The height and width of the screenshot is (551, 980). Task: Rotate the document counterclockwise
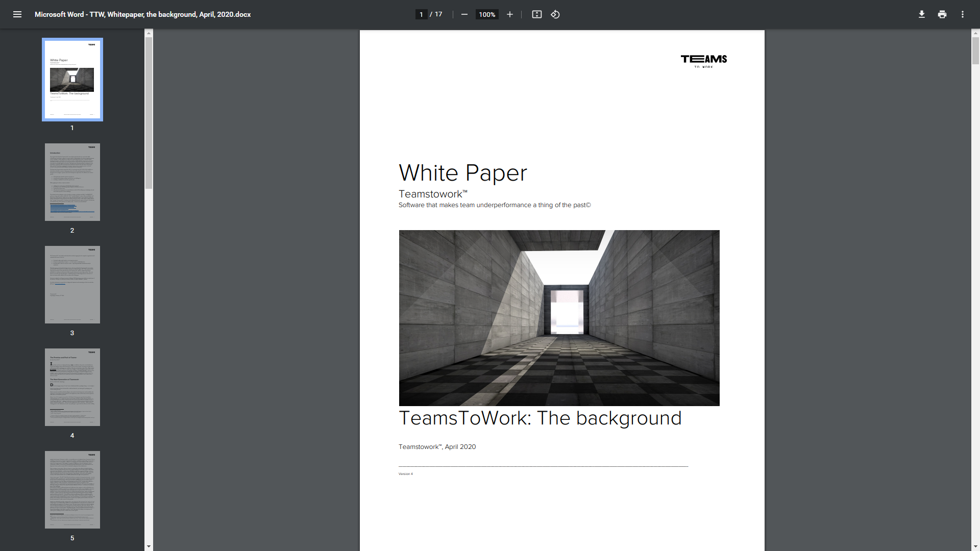[x=555, y=14]
